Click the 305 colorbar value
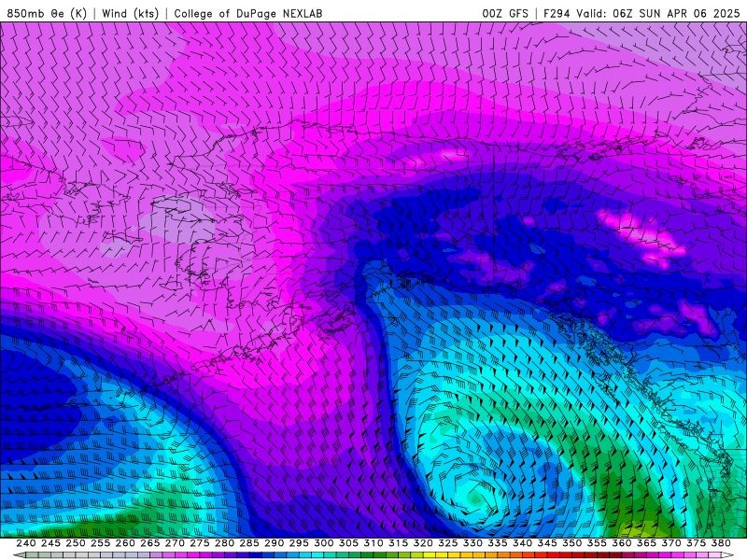Viewport: 747px width, 560px height. tap(348, 543)
